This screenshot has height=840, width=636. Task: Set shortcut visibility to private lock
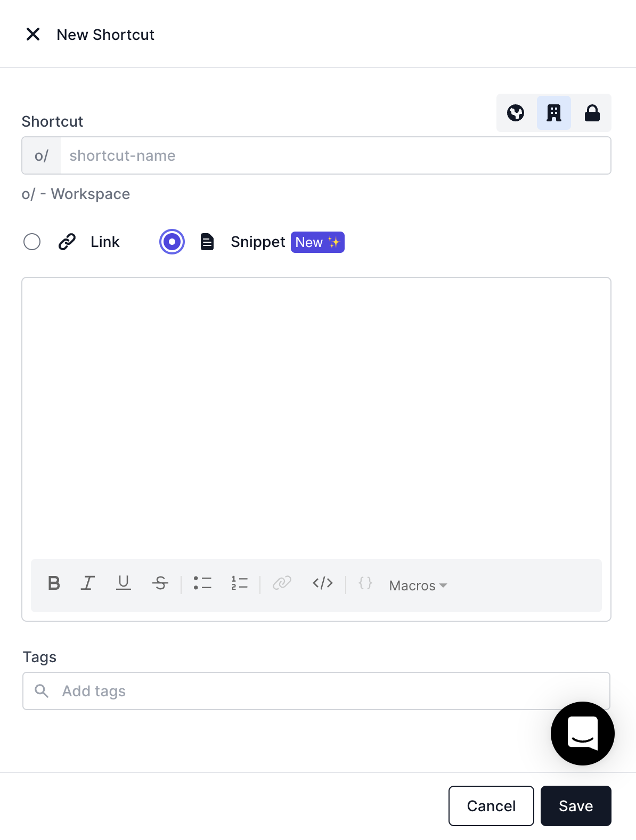(x=592, y=113)
